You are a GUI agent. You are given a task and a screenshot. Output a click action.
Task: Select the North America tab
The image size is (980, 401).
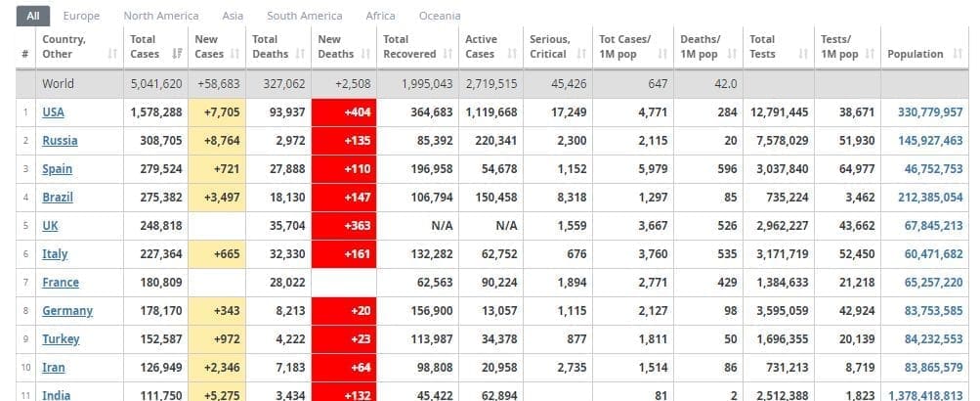click(161, 16)
